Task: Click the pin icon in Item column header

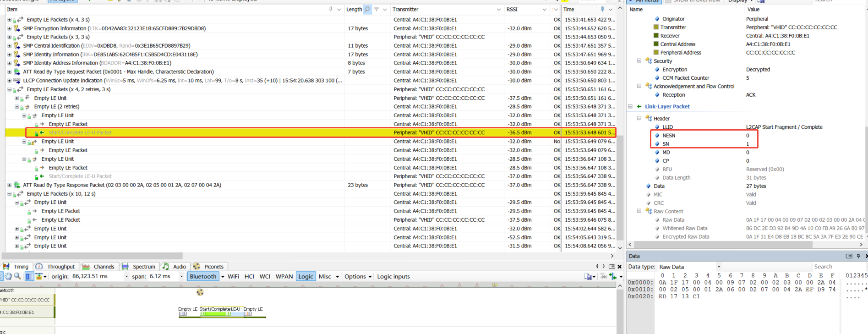Action: point(331,9)
